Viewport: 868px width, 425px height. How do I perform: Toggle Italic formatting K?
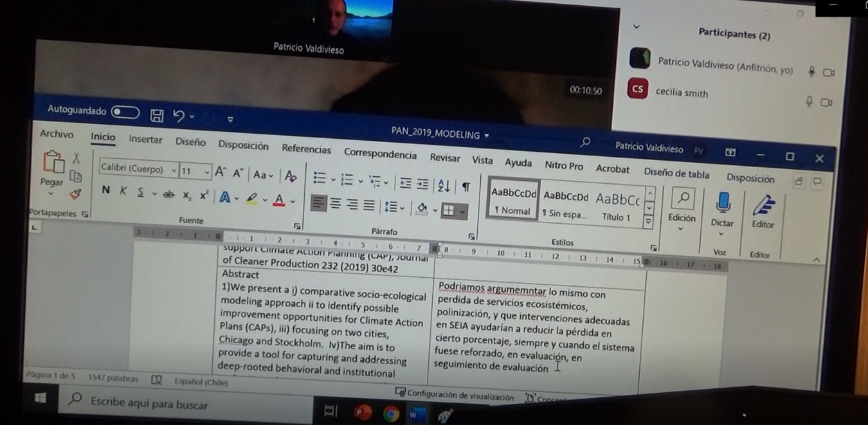point(123,191)
